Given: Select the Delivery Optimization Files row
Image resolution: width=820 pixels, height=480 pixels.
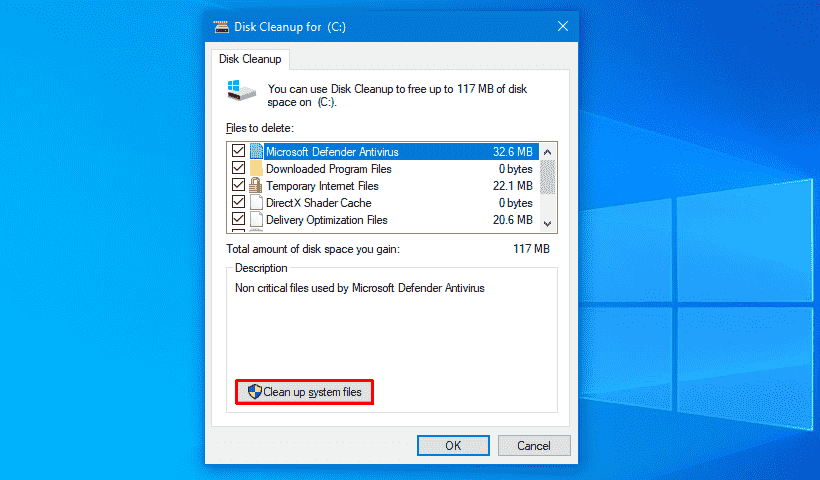Looking at the screenshot, I should pos(384,220).
